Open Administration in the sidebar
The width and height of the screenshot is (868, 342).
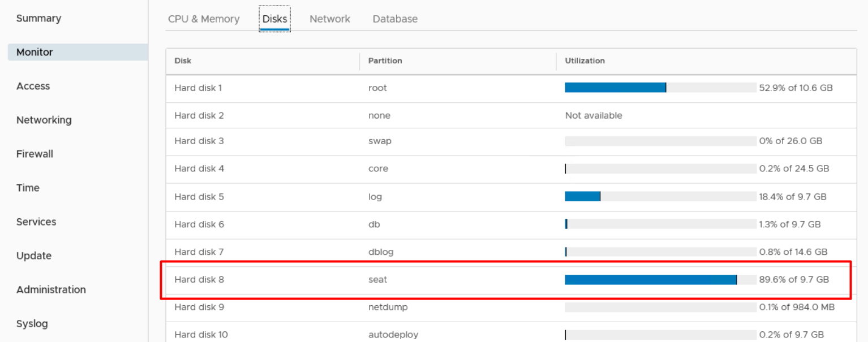(51, 289)
